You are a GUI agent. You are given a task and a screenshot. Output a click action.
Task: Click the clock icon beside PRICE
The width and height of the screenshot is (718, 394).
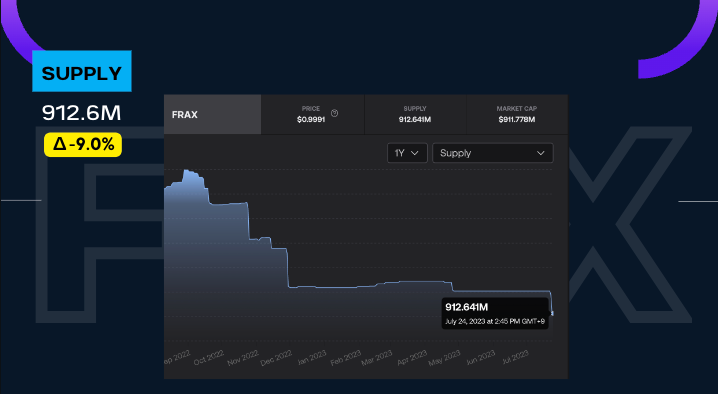tap(334, 113)
